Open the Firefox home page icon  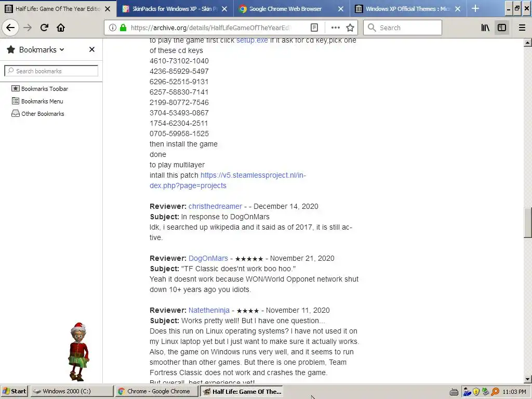point(61,28)
